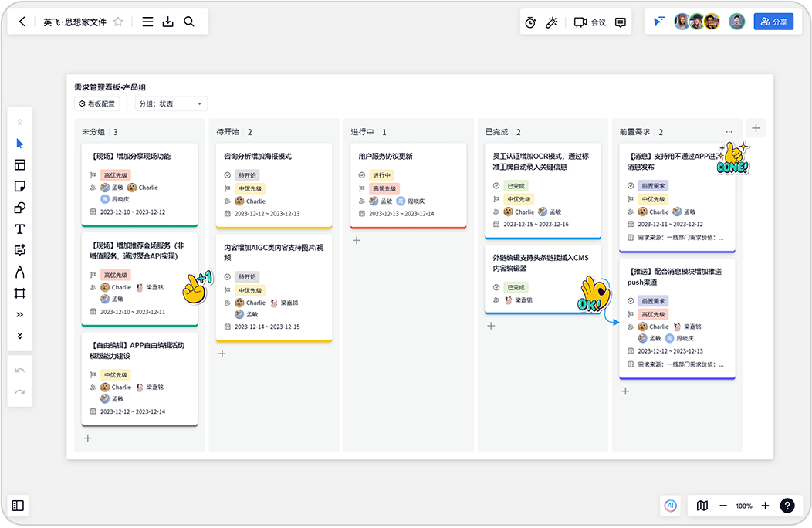Open the hamburger main menu

click(147, 22)
